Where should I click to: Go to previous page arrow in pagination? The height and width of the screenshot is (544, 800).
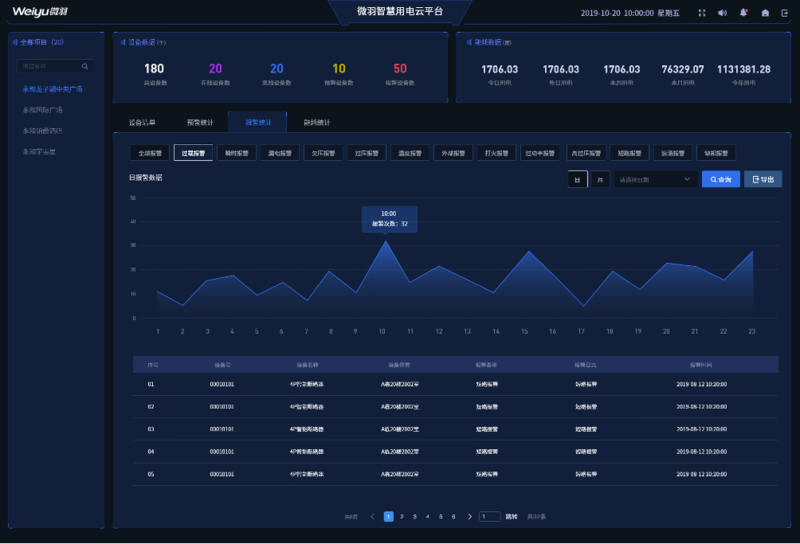[372, 516]
